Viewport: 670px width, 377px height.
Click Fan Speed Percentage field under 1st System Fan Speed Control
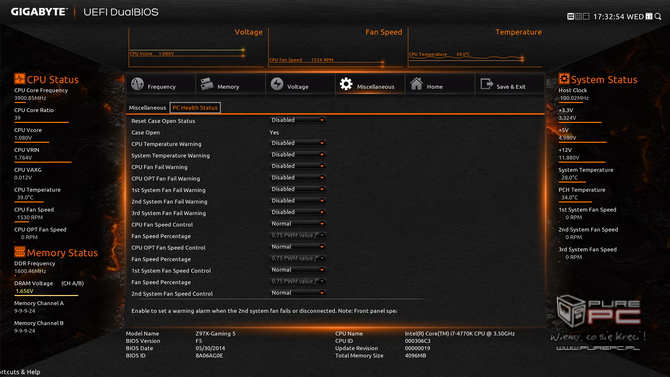pyautogui.click(x=297, y=282)
